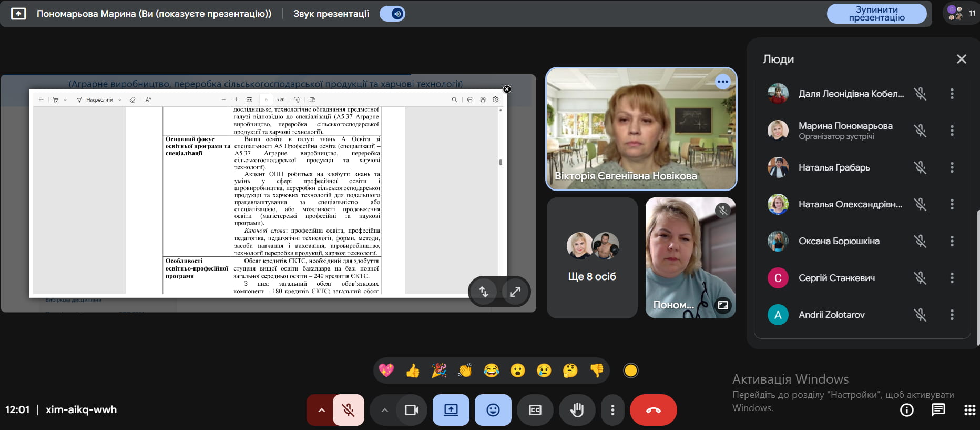Open more options for Сергій Станкевич
This screenshot has height=430, width=980.
click(x=952, y=278)
